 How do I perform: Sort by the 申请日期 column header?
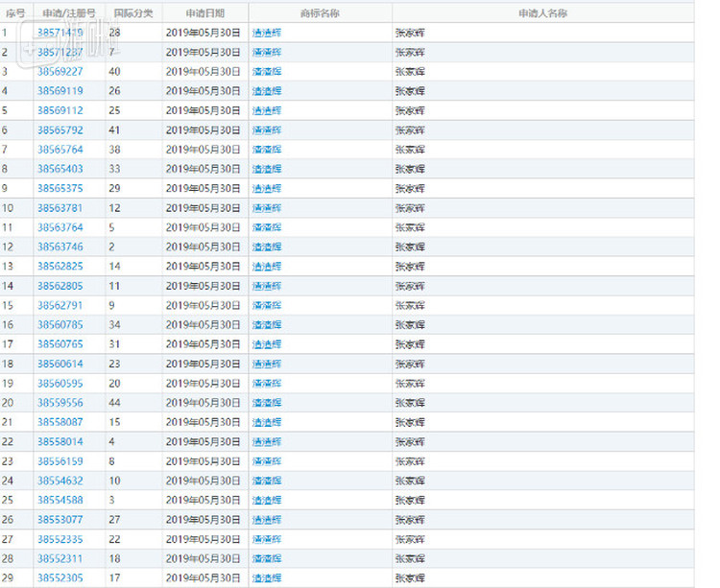pos(204,13)
